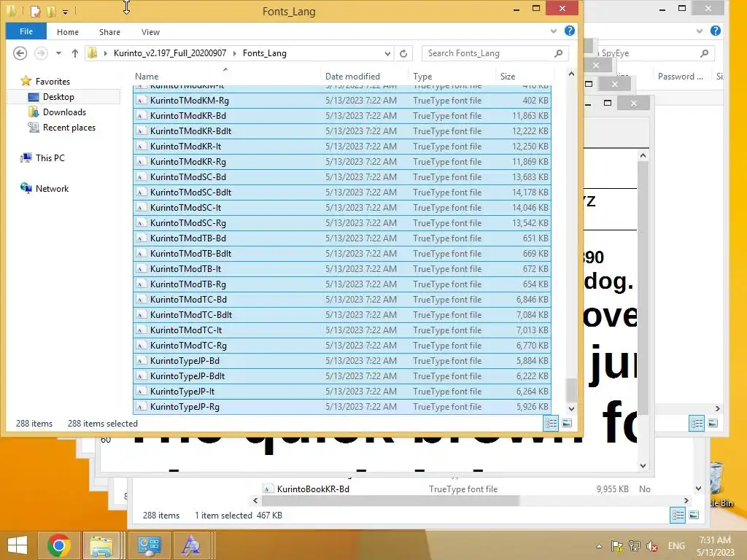The height and width of the screenshot is (560, 747).
Task: Click the file list vertical scrollbar thumb
Action: [571, 391]
